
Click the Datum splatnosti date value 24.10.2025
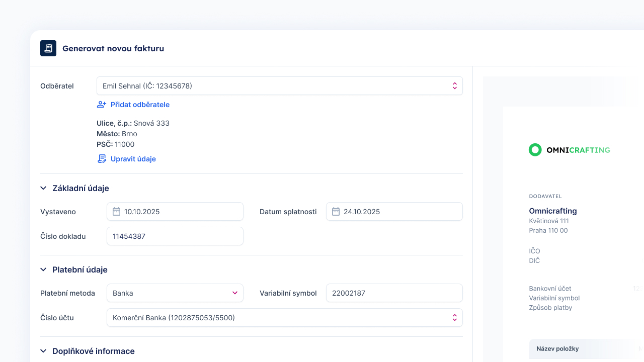click(x=361, y=212)
